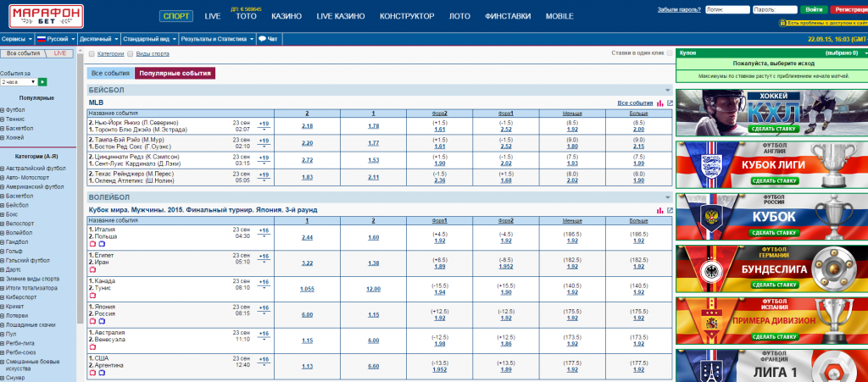Collapse the ВОЛЕЙБОЛ section arrow
The width and height of the screenshot is (868, 382).
coord(668,197)
